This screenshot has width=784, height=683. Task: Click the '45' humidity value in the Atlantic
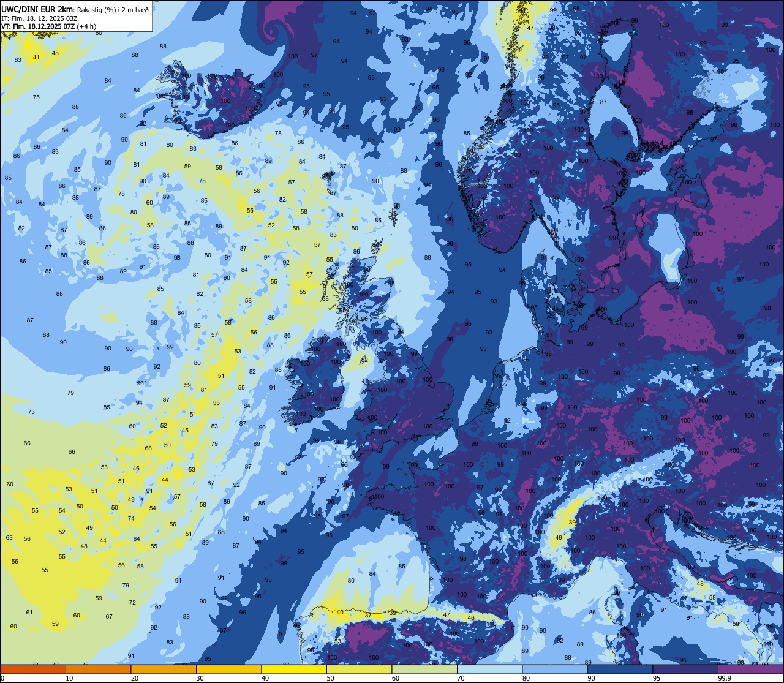[185, 431]
